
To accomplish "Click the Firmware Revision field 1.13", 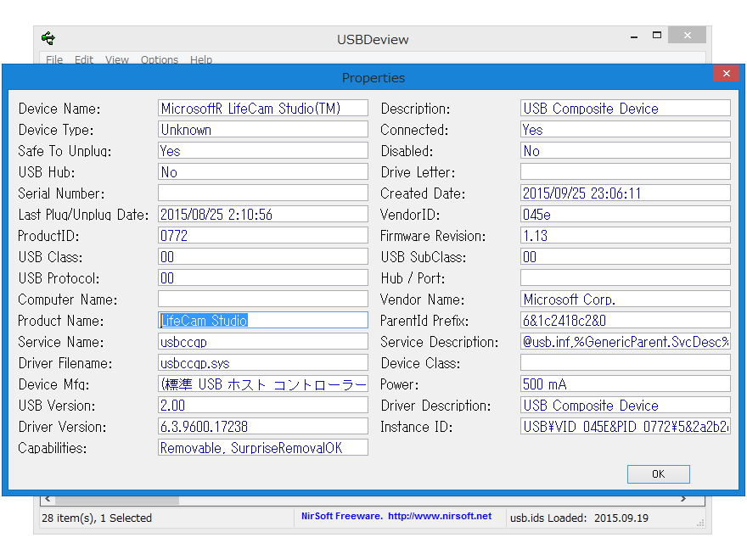I will [626, 235].
